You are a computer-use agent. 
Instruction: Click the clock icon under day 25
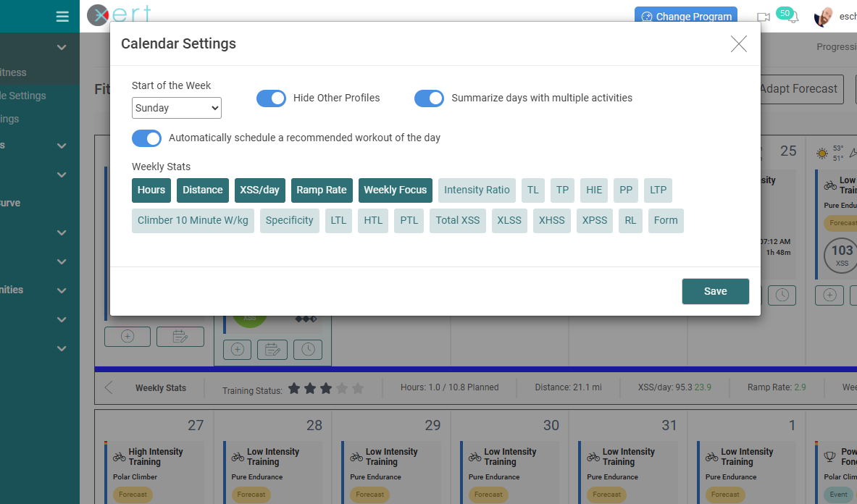pyautogui.click(x=782, y=295)
